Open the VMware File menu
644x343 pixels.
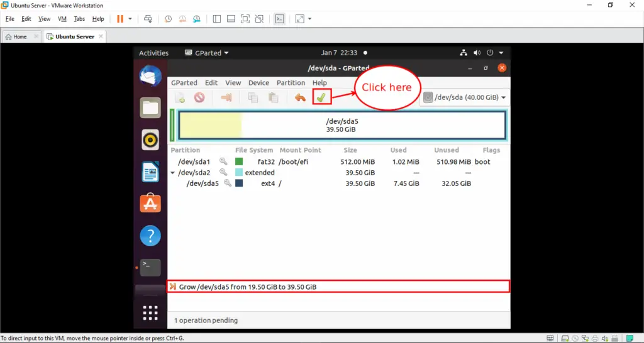(x=10, y=19)
